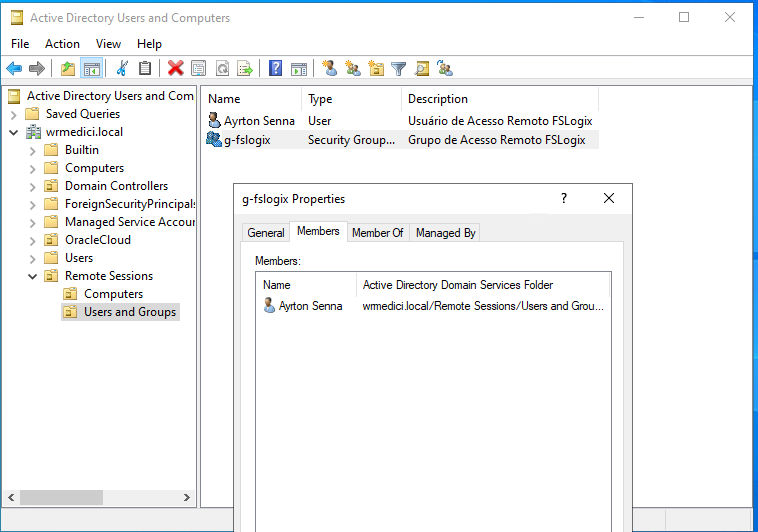Collapse the Remote Sessions node

32,276
